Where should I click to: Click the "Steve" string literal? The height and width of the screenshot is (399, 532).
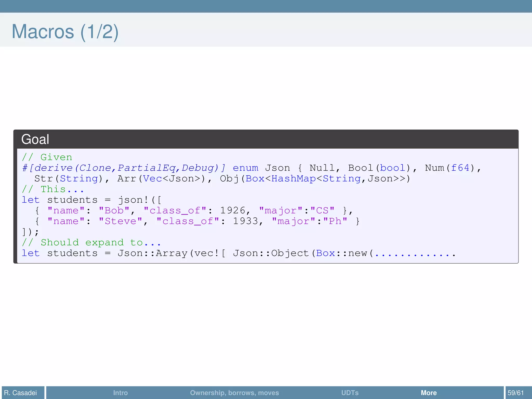(x=121, y=221)
